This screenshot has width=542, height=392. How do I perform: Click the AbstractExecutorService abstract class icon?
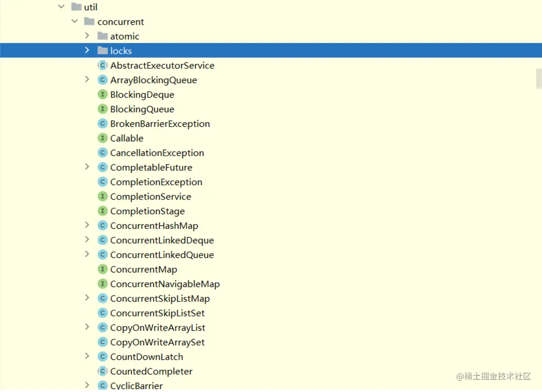click(x=103, y=65)
